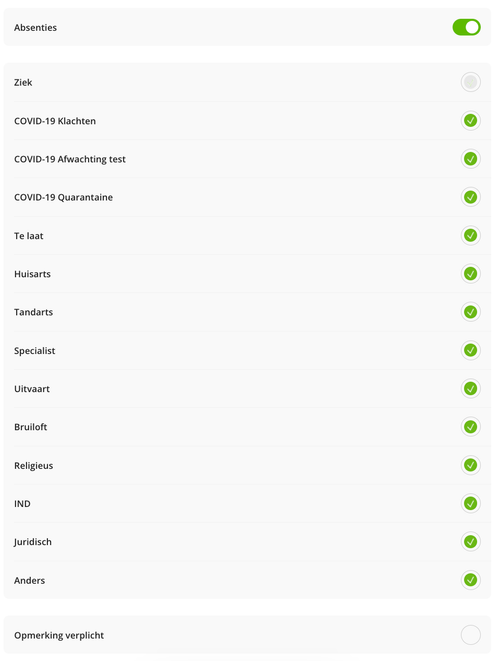Toggle the Tandarts checkmark
Image resolution: width=500 pixels, height=661 pixels.
[470, 312]
